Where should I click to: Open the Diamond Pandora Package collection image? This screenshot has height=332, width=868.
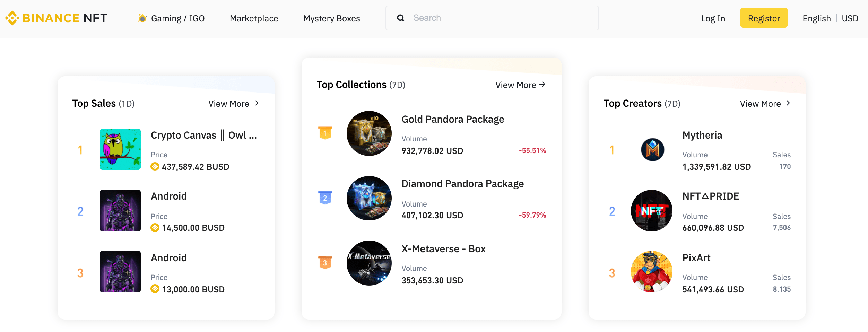(x=369, y=198)
